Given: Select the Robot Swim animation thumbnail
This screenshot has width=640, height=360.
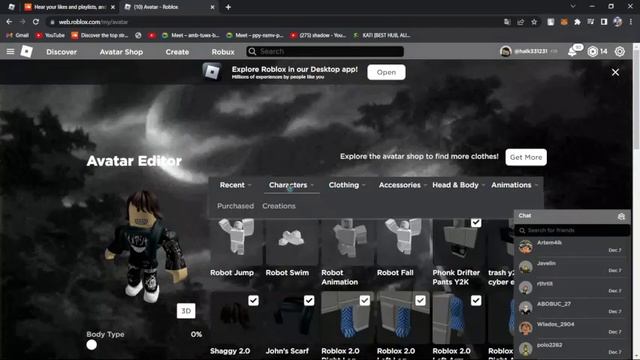Looking at the screenshot, I should coord(292,242).
